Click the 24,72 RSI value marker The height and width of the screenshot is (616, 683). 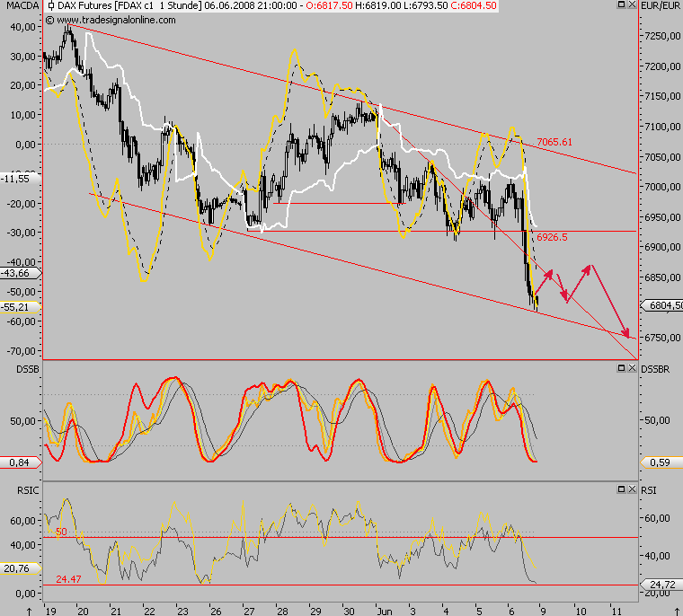[662, 585]
